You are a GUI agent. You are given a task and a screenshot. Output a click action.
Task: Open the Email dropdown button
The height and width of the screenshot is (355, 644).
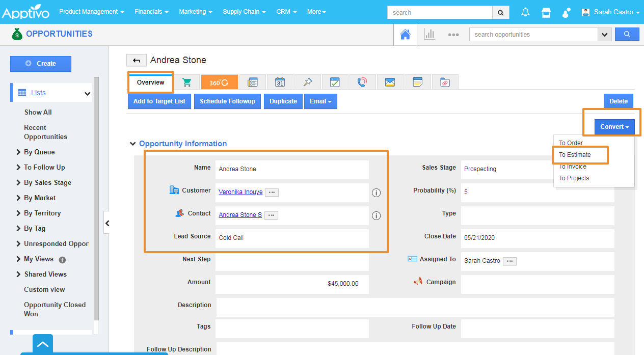tap(320, 101)
